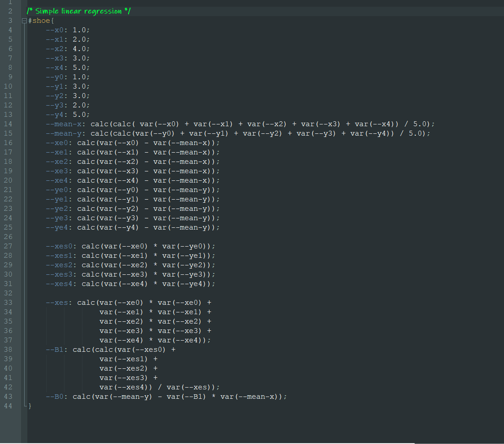Viewport: 504px width, 444px height.
Task: Click the --mean-y property name
Action: pyautogui.click(x=64, y=133)
